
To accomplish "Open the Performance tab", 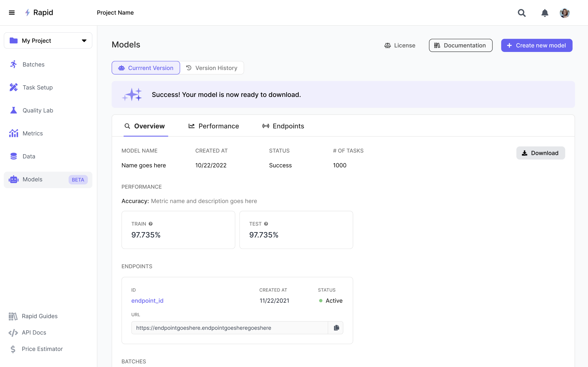I will click(214, 126).
